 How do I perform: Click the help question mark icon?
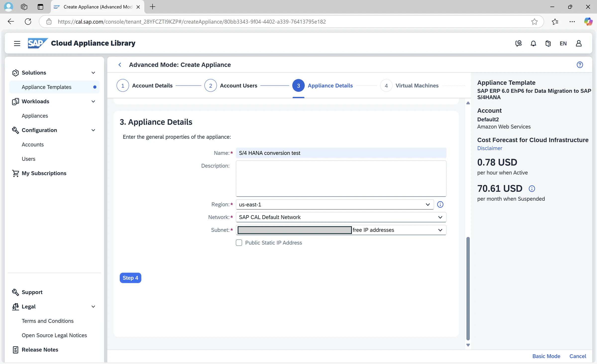pos(580,65)
